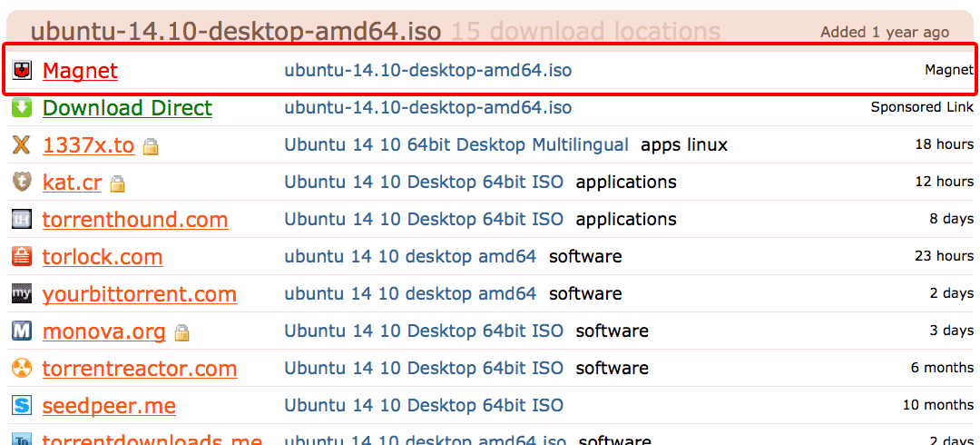Viewport: 980px width, 445px height.
Task: Click the green Download Direct arrow icon
Action: click(x=22, y=108)
